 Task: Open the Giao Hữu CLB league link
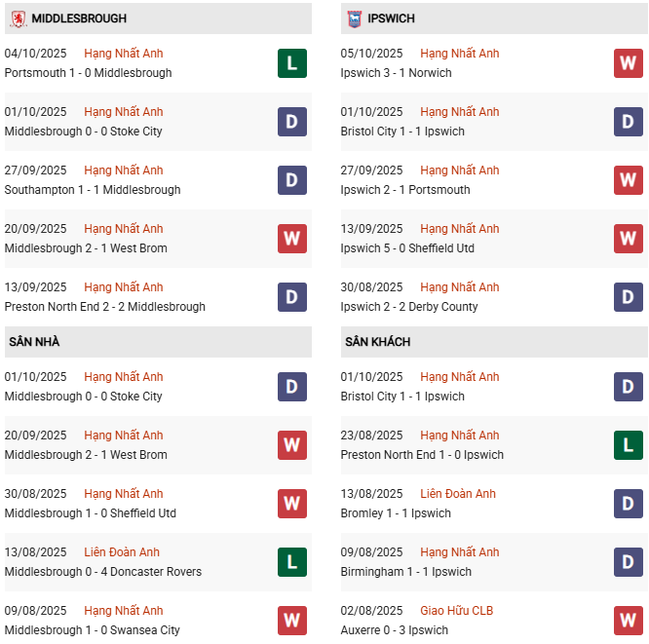(x=456, y=611)
